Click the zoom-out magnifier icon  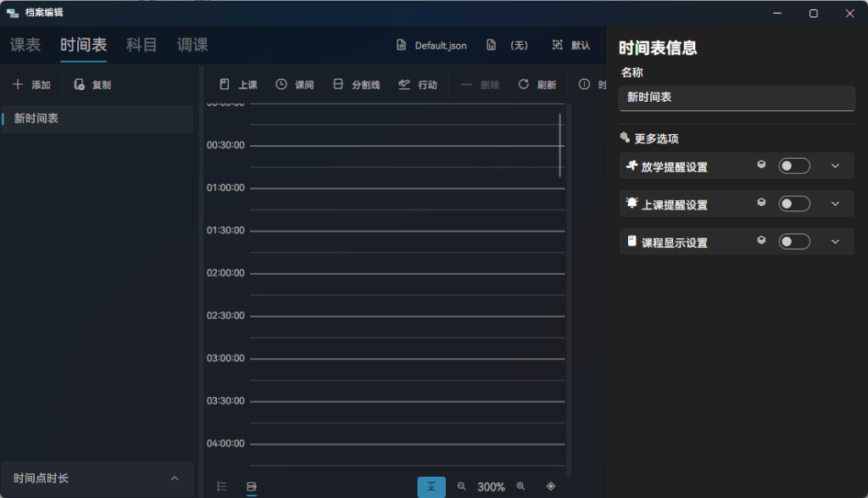[461, 486]
